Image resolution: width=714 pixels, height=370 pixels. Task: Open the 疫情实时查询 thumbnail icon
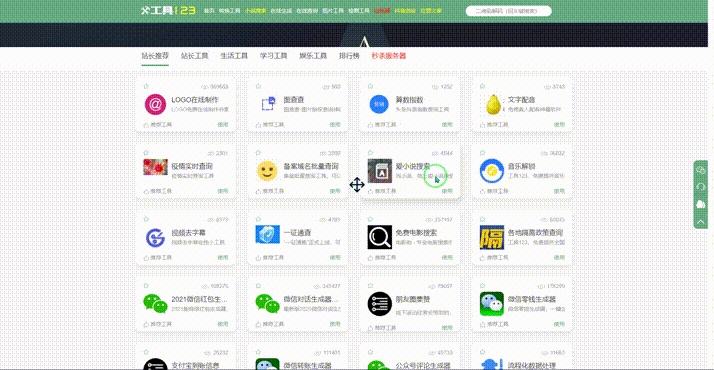click(x=155, y=167)
